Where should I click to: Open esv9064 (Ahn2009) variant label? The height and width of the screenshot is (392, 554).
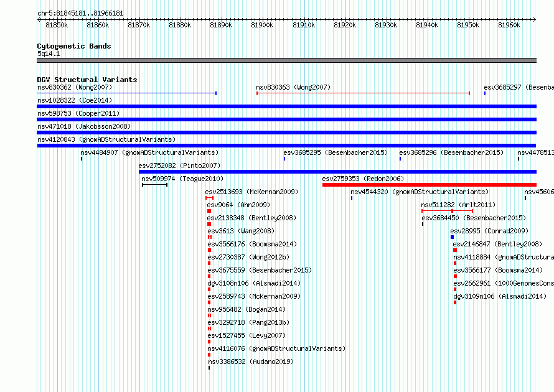[x=238, y=205]
